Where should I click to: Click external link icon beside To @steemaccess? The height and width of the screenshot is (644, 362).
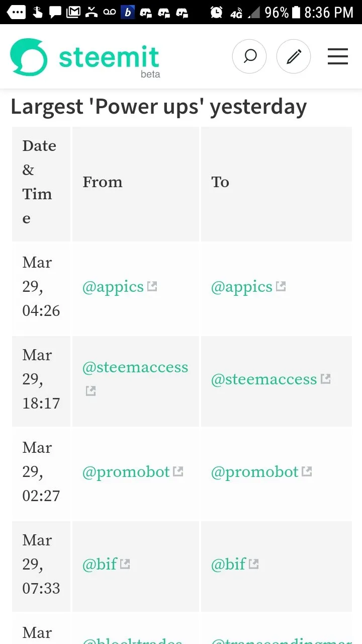326,379
